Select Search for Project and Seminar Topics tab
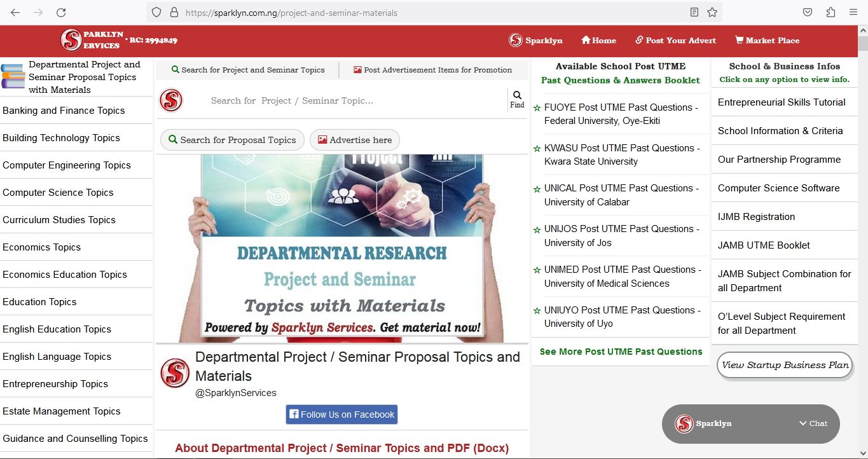868x459 pixels. pyautogui.click(x=248, y=70)
